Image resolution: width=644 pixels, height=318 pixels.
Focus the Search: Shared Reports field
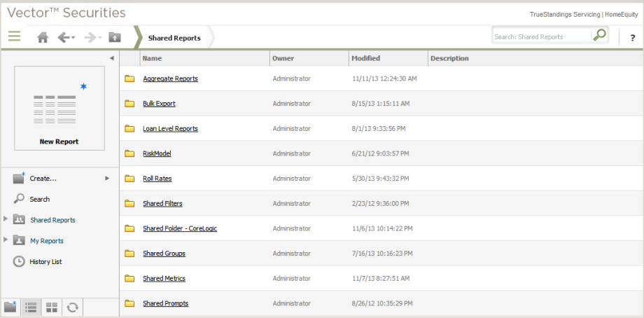[x=541, y=36]
